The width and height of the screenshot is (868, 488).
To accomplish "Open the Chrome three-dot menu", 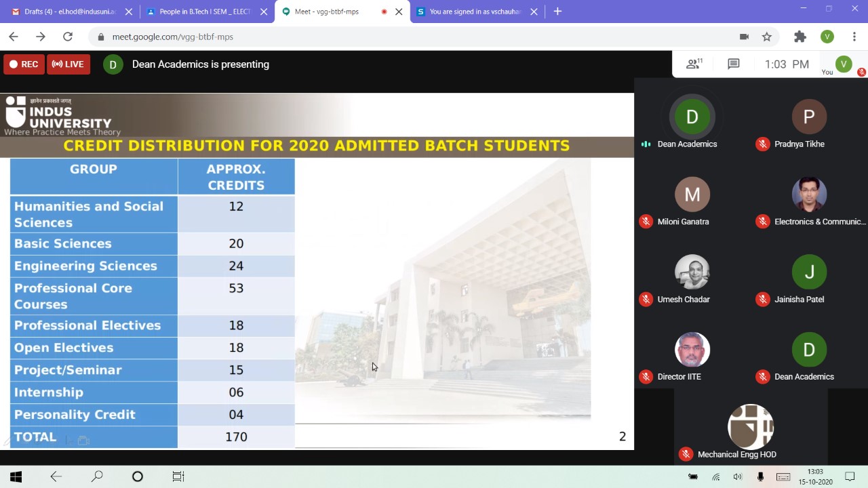I will click(854, 37).
